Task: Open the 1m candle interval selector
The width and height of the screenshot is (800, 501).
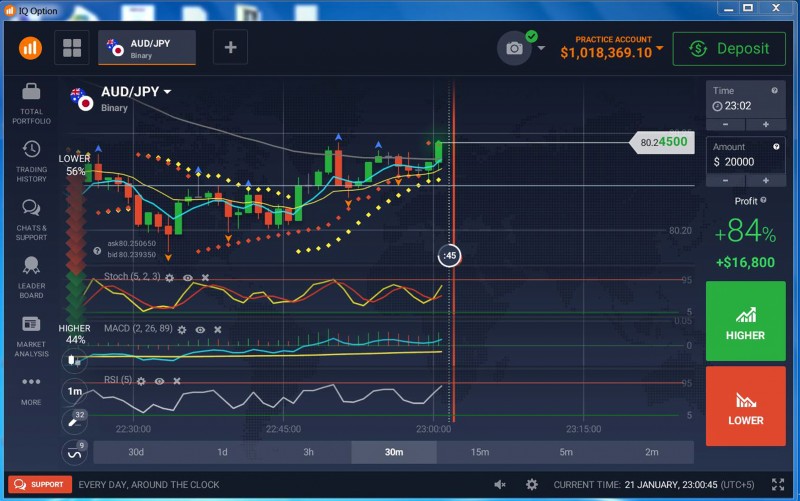Action: tap(74, 391)
